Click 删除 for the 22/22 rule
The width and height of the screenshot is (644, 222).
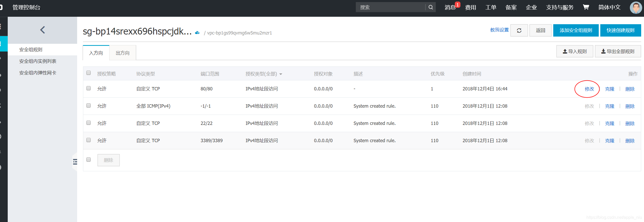pyautogui.click(x=630, y=123)
